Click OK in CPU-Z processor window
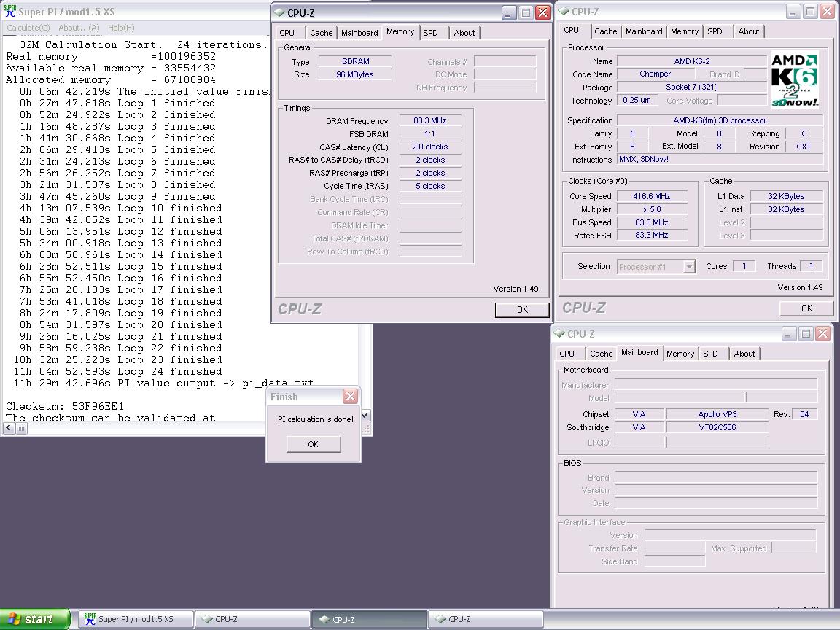The image size is (840, 630). pos(806,308)
